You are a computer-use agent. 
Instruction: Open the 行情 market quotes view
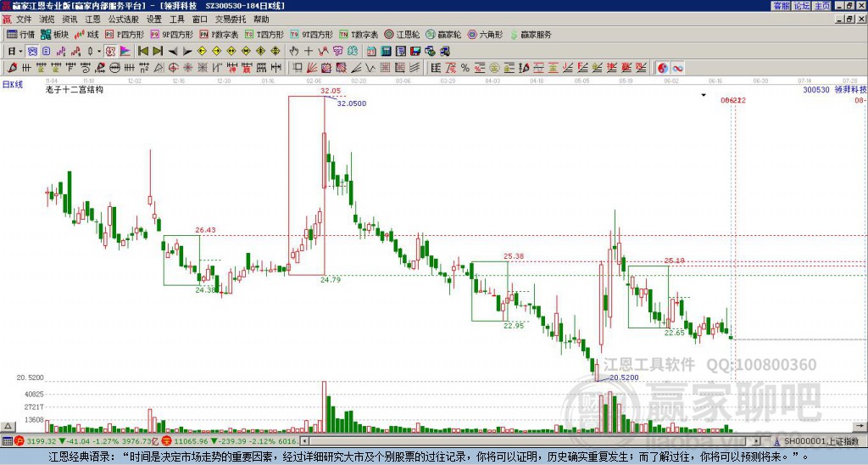20,34
